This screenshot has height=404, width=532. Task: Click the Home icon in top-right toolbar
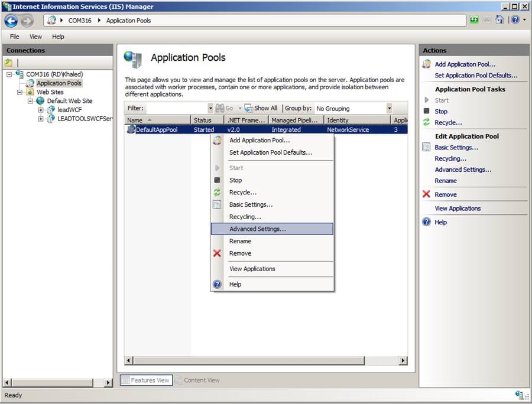[499, 20]
